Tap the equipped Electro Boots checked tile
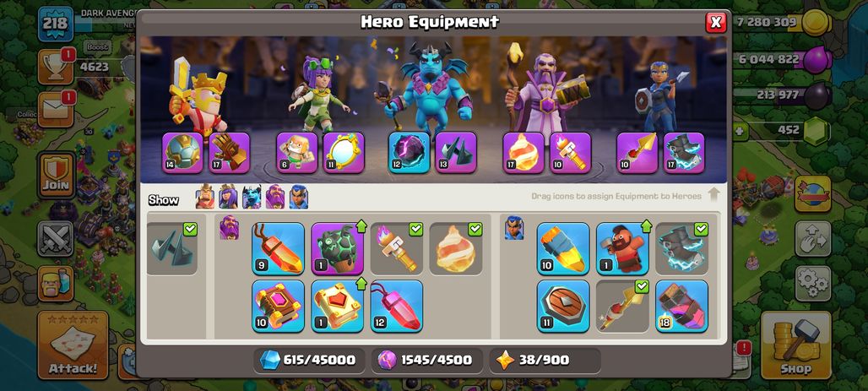Image resolution: width=868 pixels, height=391 pixels. [x=682, y=248]
